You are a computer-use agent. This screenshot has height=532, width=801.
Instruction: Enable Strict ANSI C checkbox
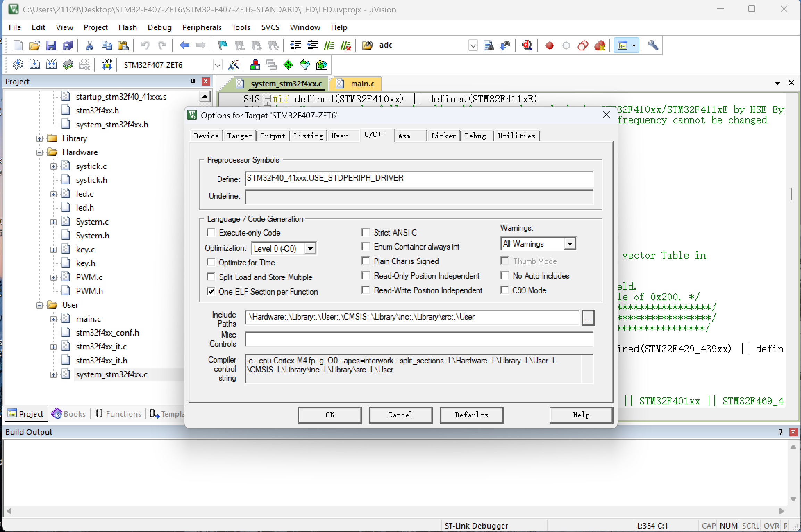click(x=366, y=232)
